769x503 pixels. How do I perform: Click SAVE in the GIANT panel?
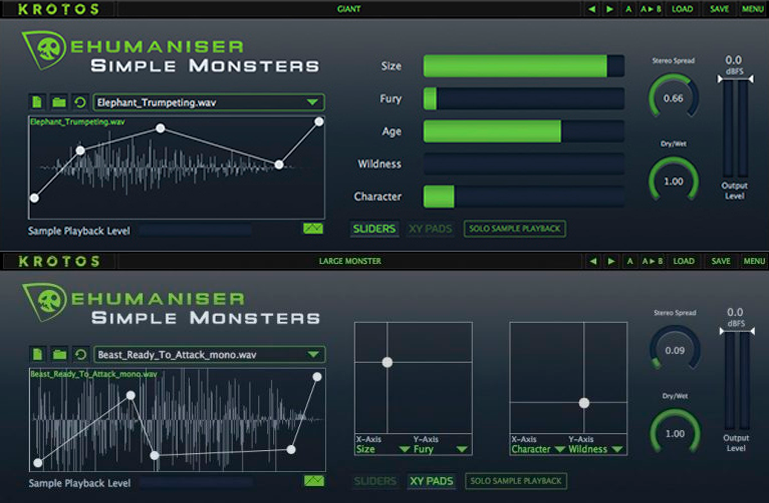click(719, 9)
